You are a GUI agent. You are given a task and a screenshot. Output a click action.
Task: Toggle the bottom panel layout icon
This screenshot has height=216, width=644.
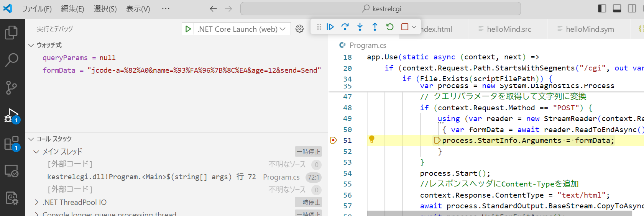point(617,8)
